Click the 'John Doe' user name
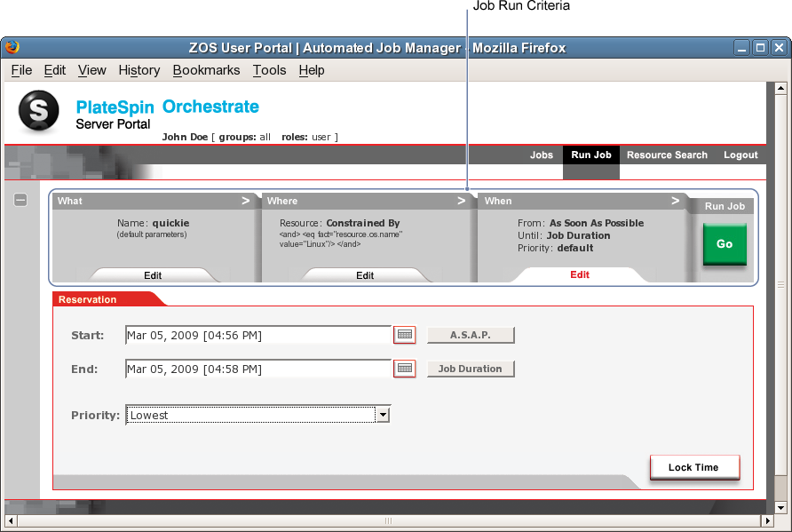Image resolution: width=792 pixels, height=532 pixels. 185,137
